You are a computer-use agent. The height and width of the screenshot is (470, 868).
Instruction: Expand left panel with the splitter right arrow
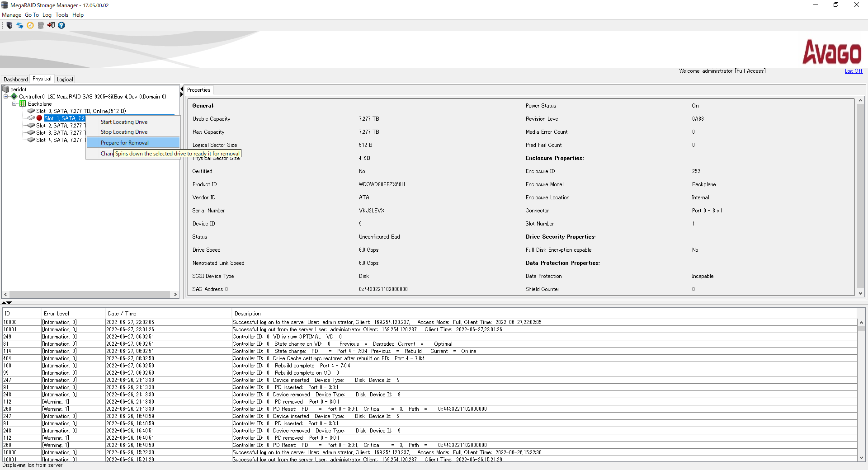(182, 94)
